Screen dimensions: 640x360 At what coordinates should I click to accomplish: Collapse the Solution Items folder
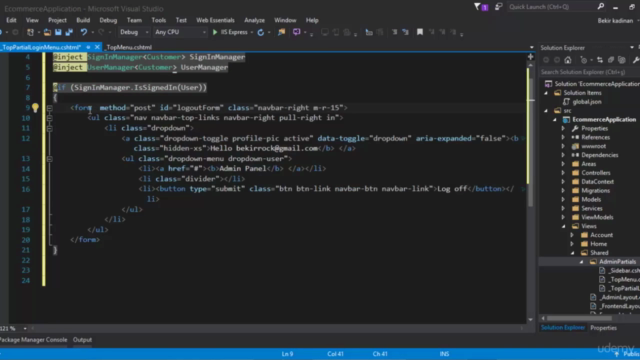click(x=546, y=93)
